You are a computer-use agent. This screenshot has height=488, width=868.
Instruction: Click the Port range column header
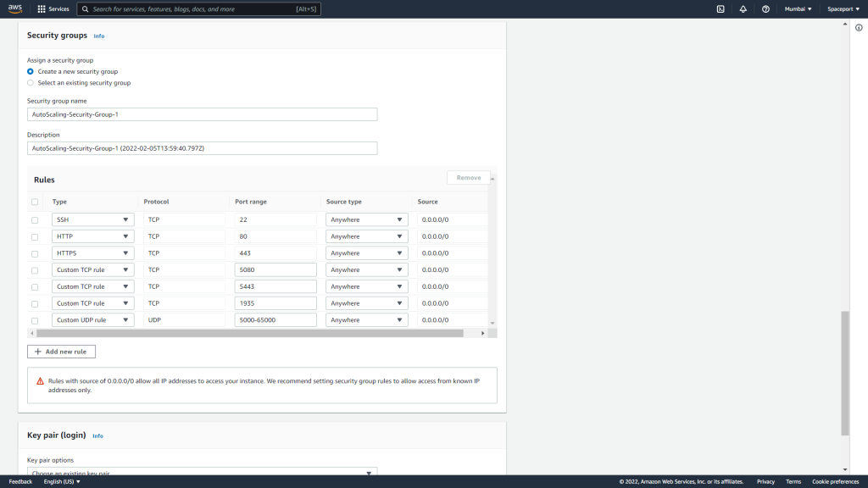(251, 202)
